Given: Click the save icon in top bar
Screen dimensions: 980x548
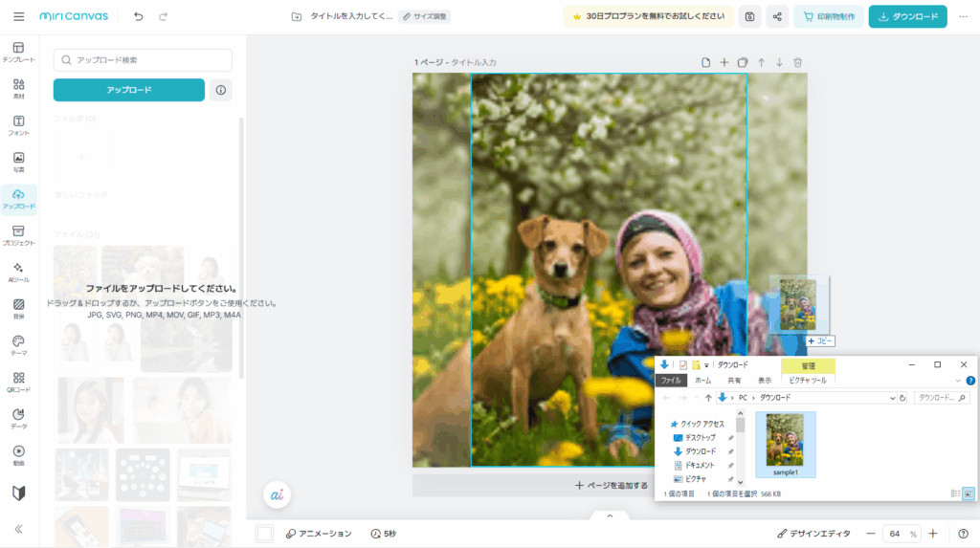Looking at the screenshot, I should click(x=749, y=17).
